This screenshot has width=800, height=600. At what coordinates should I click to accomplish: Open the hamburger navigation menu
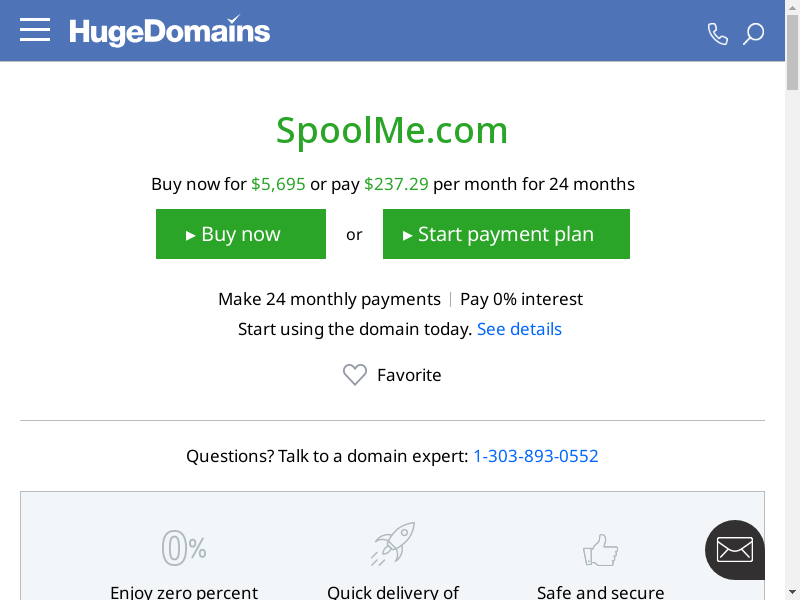coord(35,30)
